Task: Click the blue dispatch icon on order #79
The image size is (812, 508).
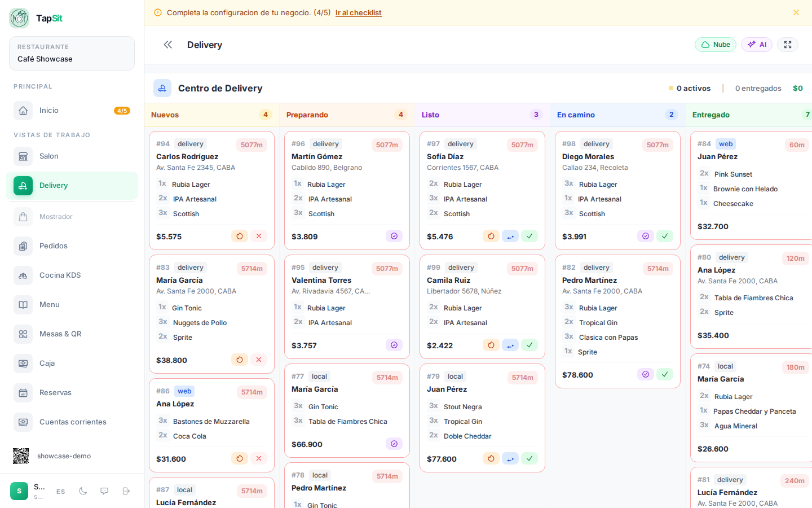Action: [510, 458]
